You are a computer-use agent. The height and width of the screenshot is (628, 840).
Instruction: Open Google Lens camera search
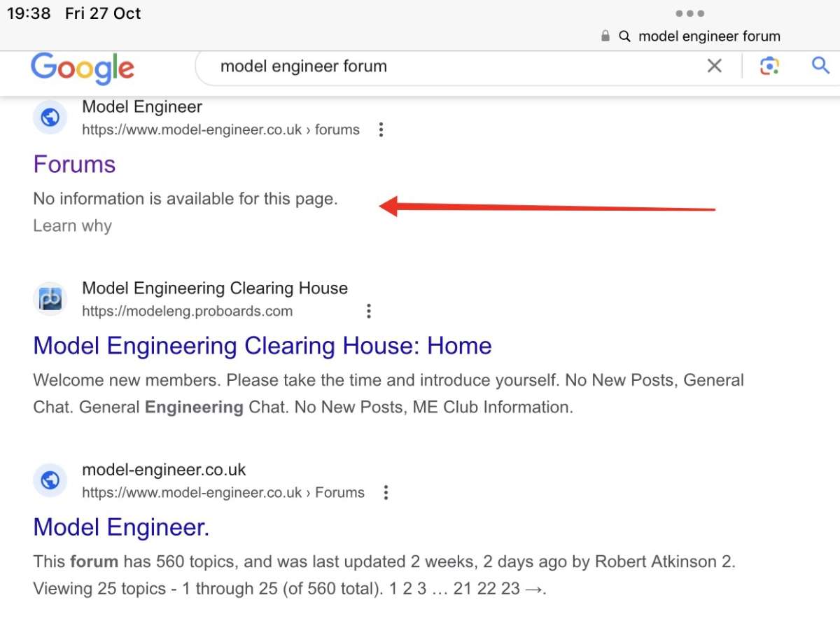769,67
